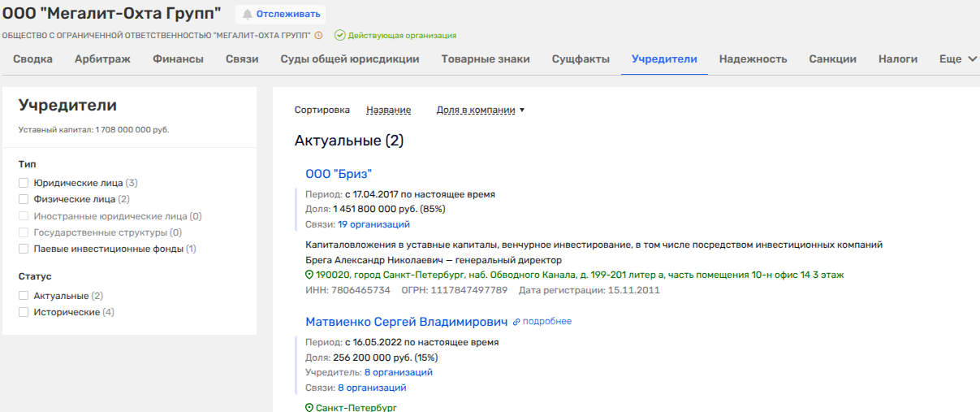Click the bell icon next to Отслеживать
Image resolution: width=980 pixels, height=412 pixels.
(248, 15)
